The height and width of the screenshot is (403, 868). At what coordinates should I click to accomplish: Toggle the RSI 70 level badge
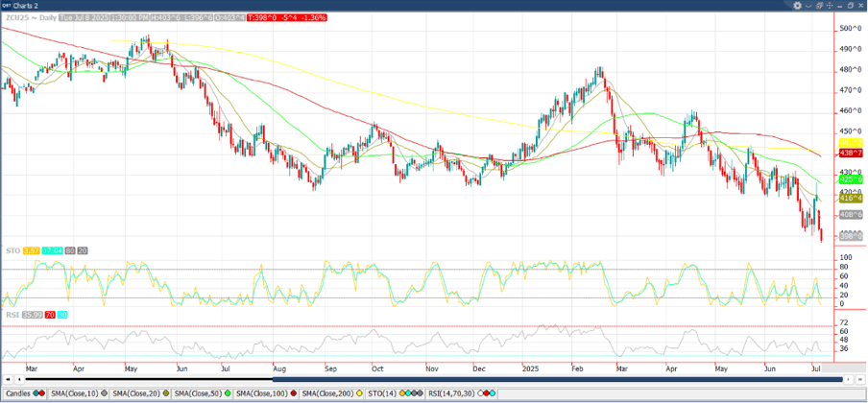click(x=49, y=314)
